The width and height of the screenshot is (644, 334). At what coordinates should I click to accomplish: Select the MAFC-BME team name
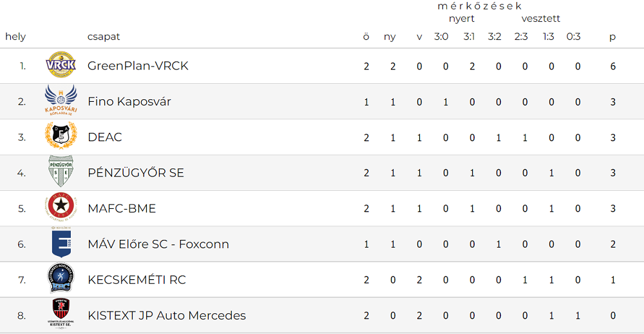[122, 208]
